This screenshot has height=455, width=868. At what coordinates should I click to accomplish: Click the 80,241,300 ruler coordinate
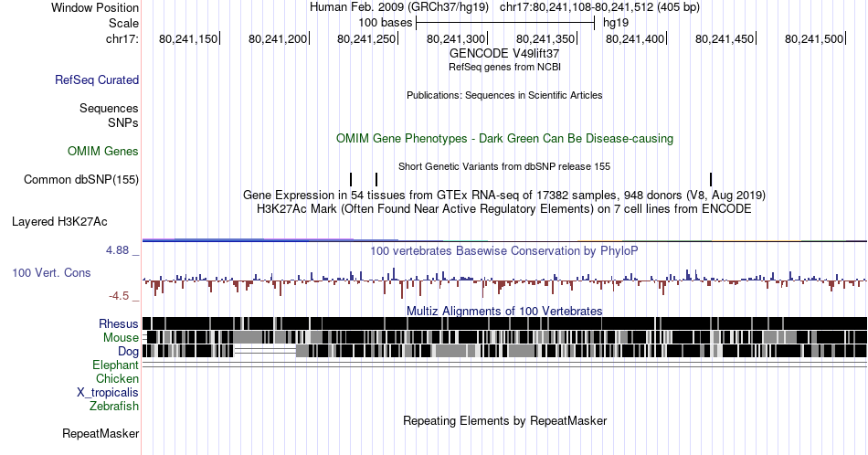(x=456, y=38)
